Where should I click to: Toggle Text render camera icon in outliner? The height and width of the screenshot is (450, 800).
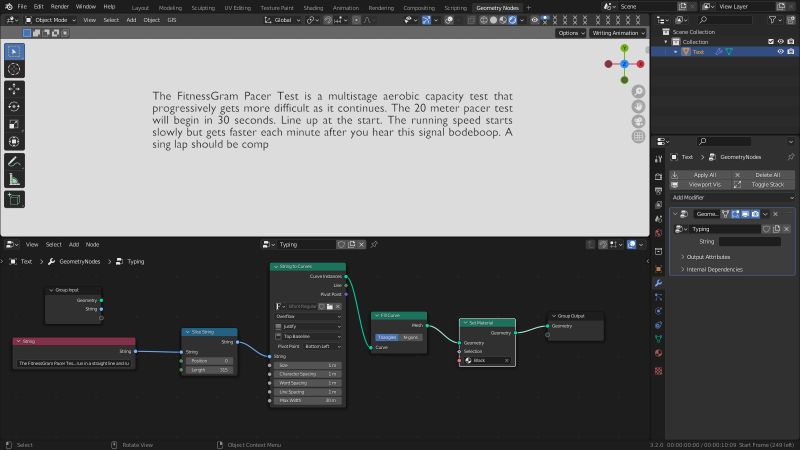point(790,52)
